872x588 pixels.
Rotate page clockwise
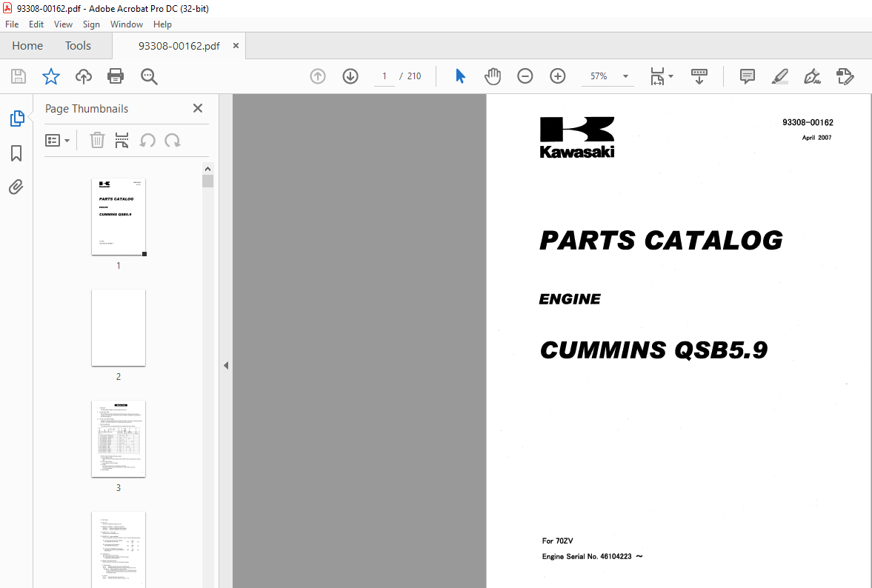[x=173, y=140]
